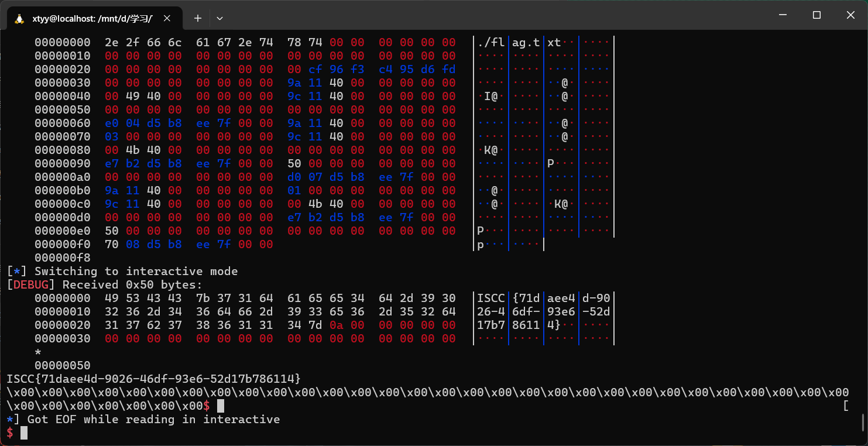
Task: Click the flag line ISCC{71daee4d-9026-46df-93e6-52d17b786114}
Action: pos(154,379)
